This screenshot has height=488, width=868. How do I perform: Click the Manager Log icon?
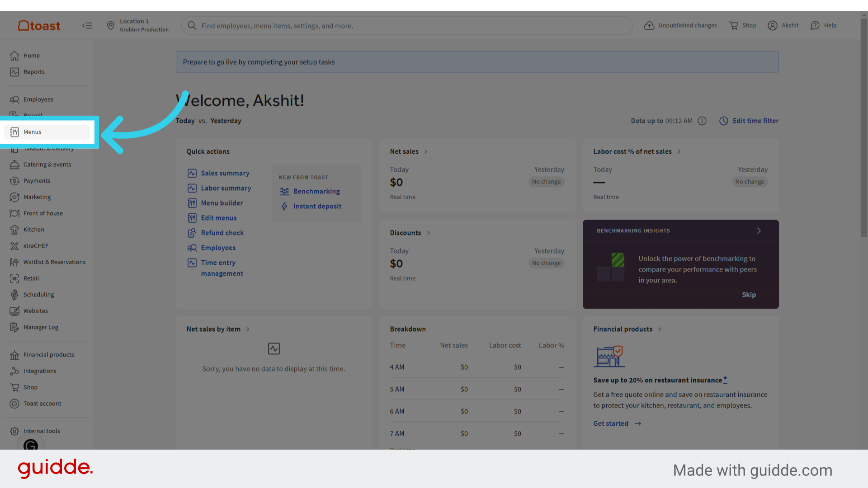(14, 327)
